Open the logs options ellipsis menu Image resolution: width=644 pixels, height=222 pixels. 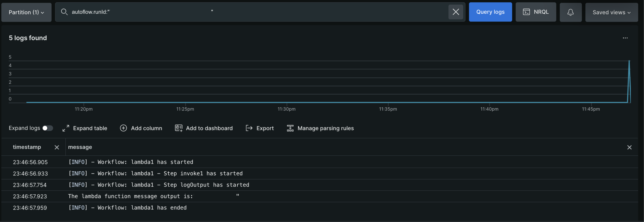point(625,38)
